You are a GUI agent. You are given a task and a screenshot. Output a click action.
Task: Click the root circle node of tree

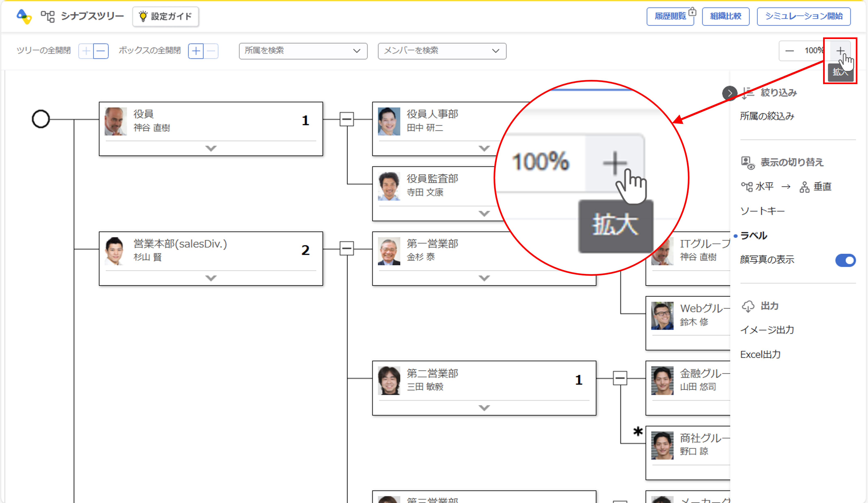click(x=41, y=119)
